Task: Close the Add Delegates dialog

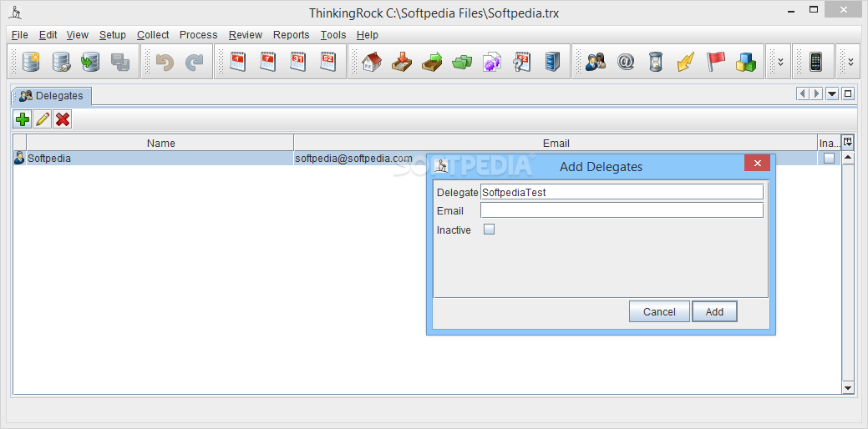Action: click(757, 163)
